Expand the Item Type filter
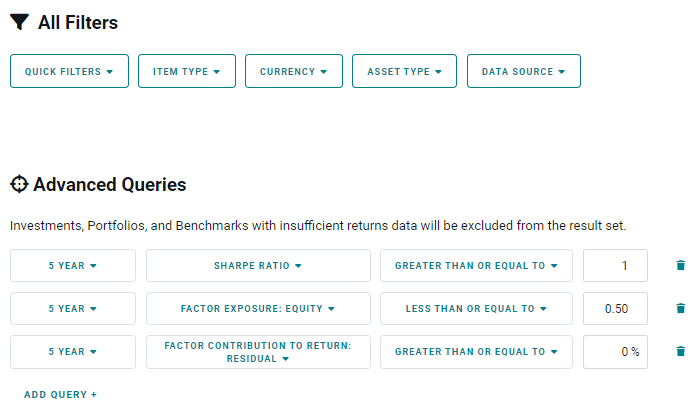The image size is (698, 410). pyautogui.click(x=187, y=71)
